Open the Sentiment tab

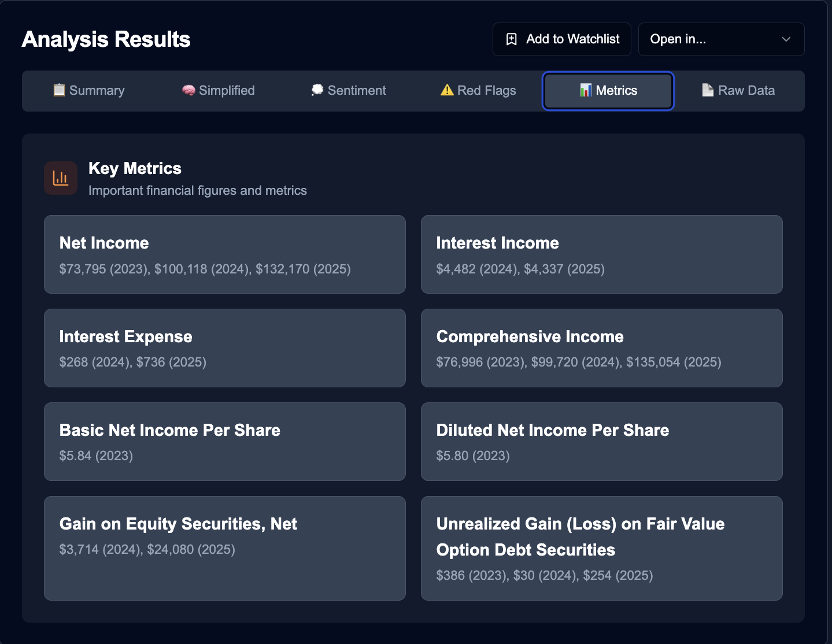(x=348, y=90)
